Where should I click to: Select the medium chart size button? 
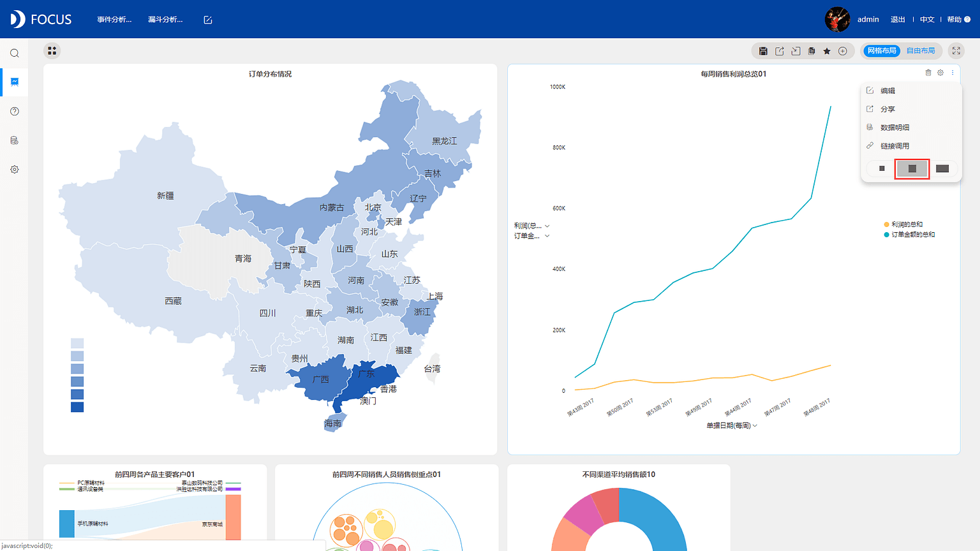tap(912, 168)
